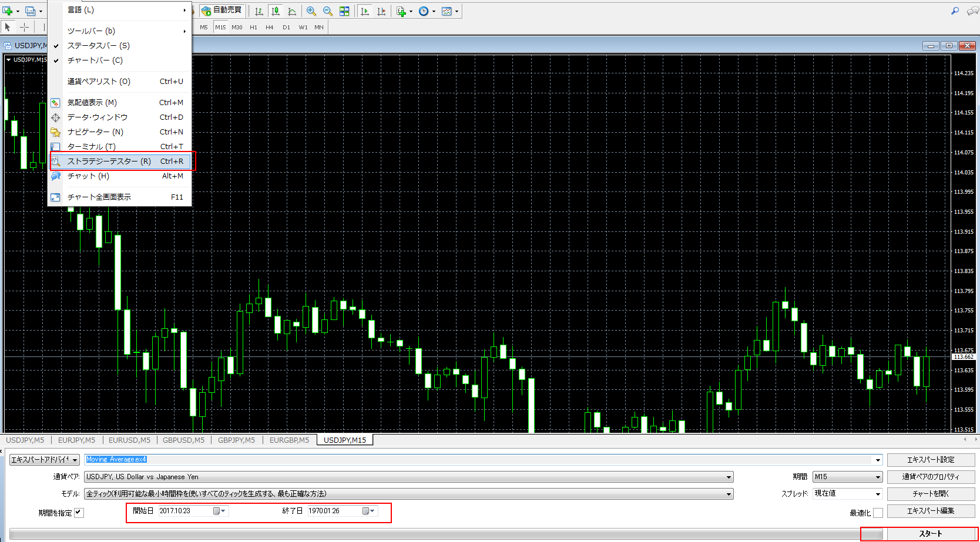980x542 pixels.
Task: Open ストラテジーテスター (R) from menu
Action: tap(120, 161)
